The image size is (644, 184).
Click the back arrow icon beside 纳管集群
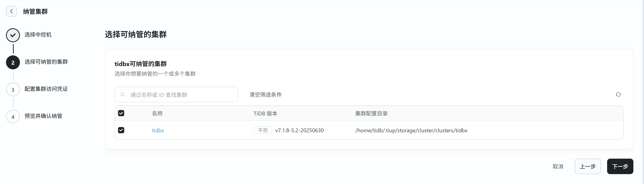click(x=11, y=11)
